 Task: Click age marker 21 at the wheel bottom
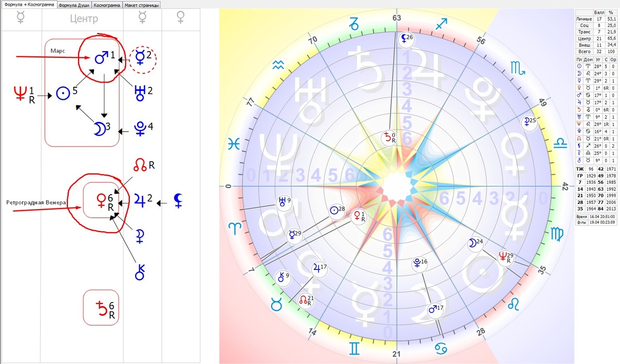(x=397, y=354)
